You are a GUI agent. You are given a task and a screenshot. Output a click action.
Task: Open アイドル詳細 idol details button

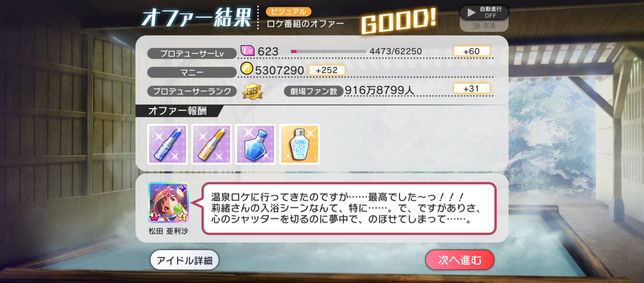tap(184, 260)
